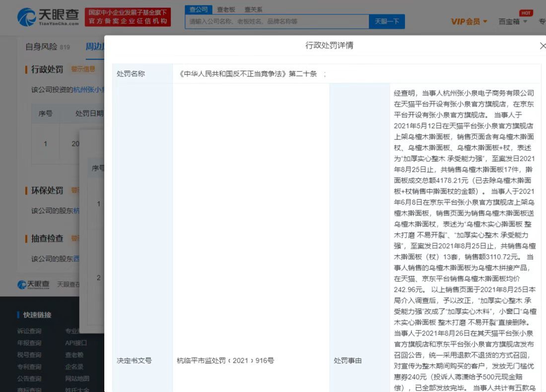The height and width of the screenshot is (392, 546).
Task: Open the 杭州张小泉 company link
Action: (89, 90)
